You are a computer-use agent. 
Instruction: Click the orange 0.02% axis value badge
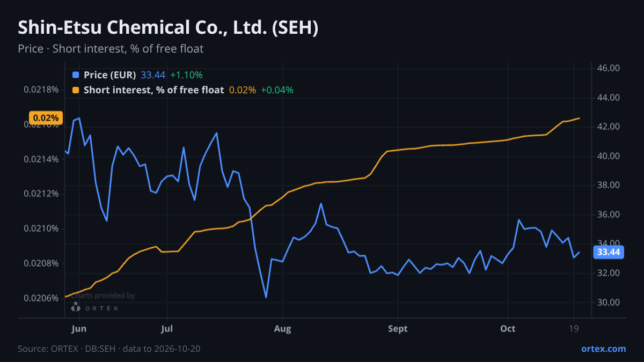click(45, 117)
